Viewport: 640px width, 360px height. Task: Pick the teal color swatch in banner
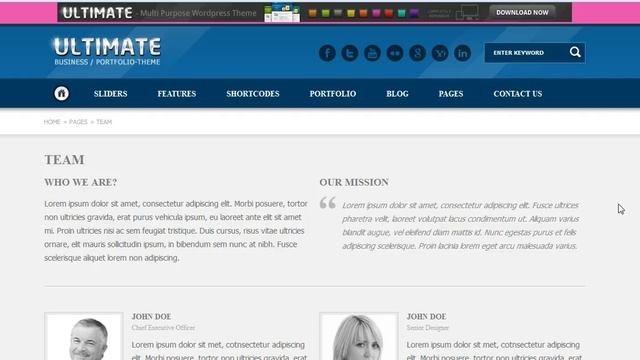(x=402, y=13)
